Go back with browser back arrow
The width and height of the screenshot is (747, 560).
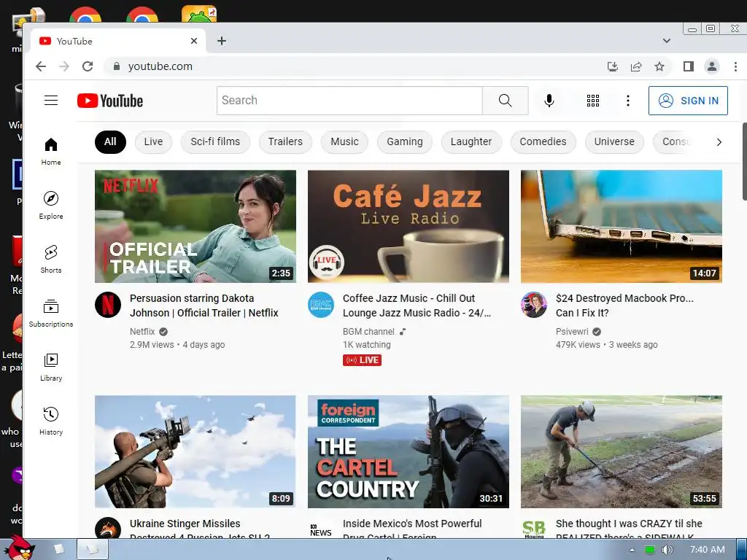pyautogui.click(x=41, y=66)
